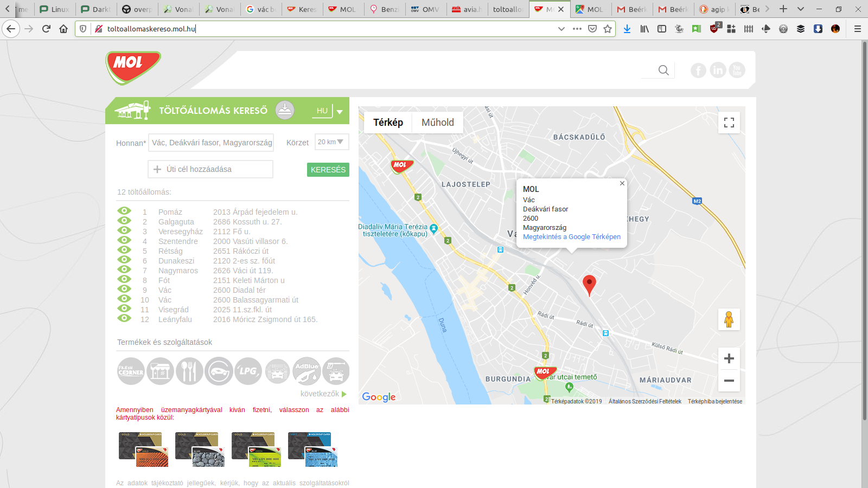This screenshot has width=868, height=488.
Task: Reload the page with refresh button
Action: 46,29
